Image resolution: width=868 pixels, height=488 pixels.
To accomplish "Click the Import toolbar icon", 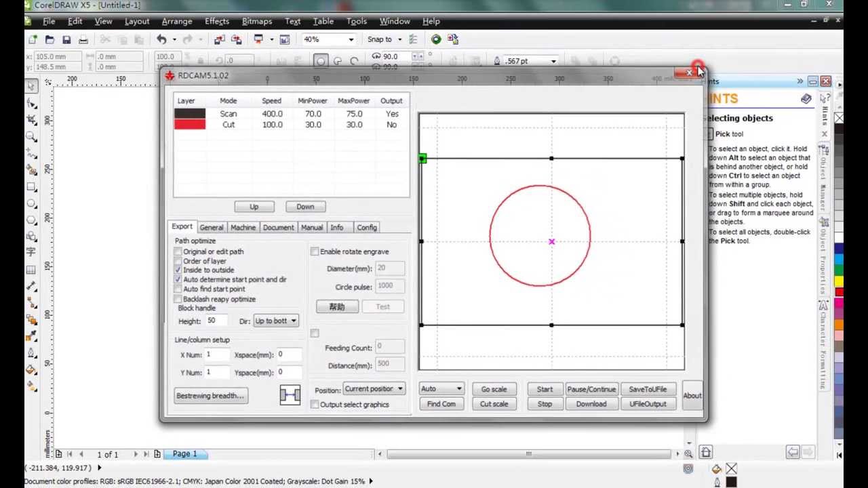I will click(220, 39).
